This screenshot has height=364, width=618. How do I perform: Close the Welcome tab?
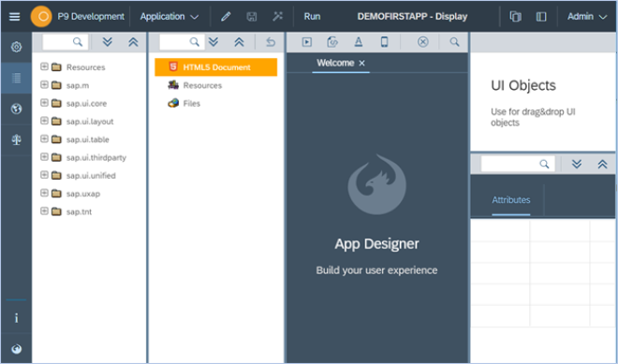(361, 64)
